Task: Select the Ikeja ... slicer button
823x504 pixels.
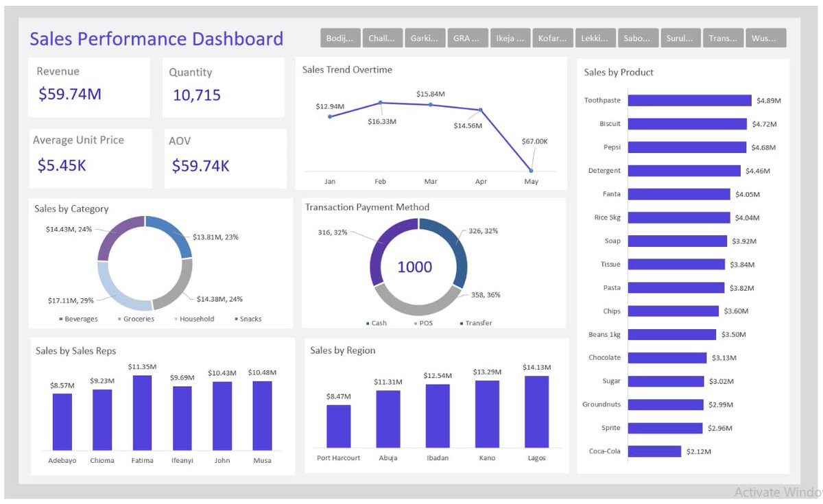Action: (510, 38)
